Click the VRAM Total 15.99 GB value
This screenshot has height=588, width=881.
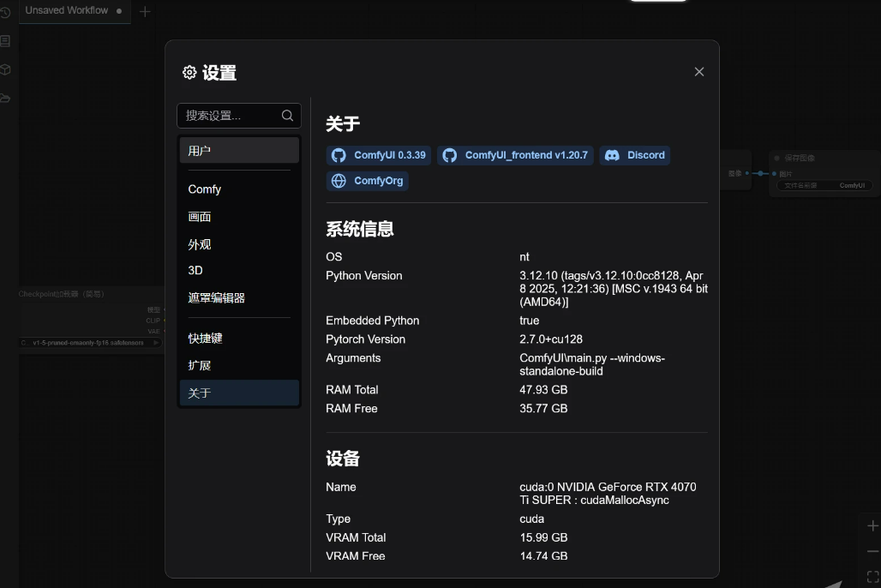[543, 538]
